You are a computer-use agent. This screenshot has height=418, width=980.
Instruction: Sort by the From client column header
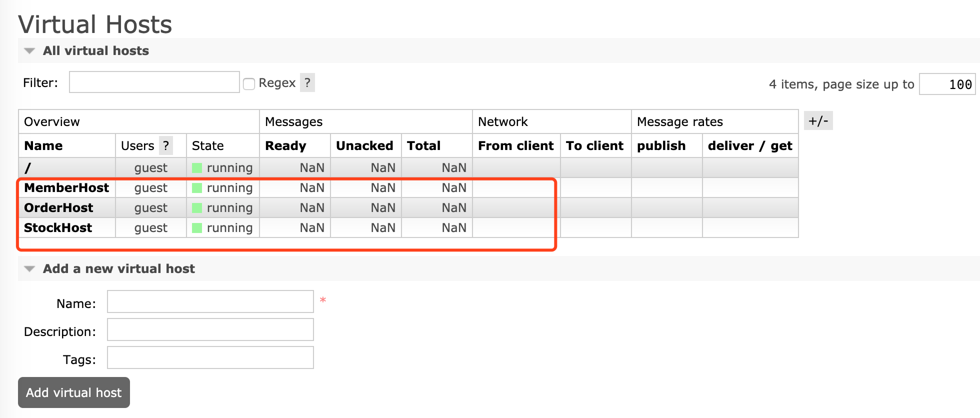(x=516, y=145)
